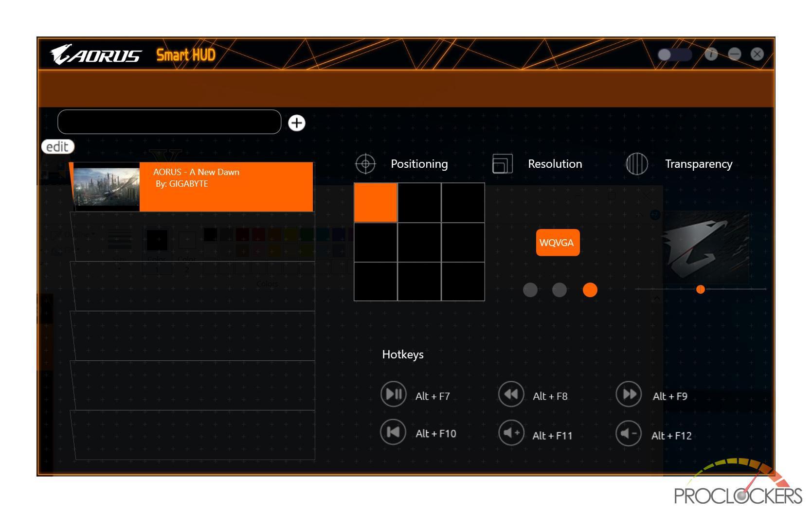Click the Hotkeys heading
This screenshot has width=812, height=513.
click(x=403, y=354)
